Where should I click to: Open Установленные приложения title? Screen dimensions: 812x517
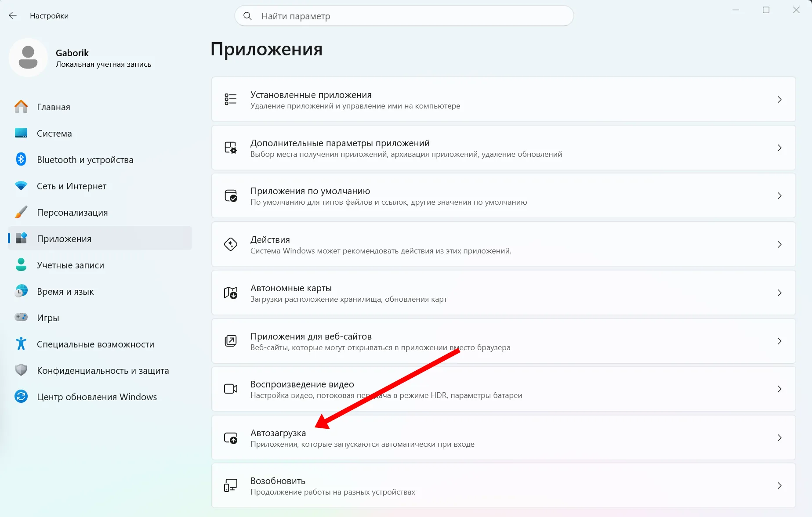(x=311, y=95)
